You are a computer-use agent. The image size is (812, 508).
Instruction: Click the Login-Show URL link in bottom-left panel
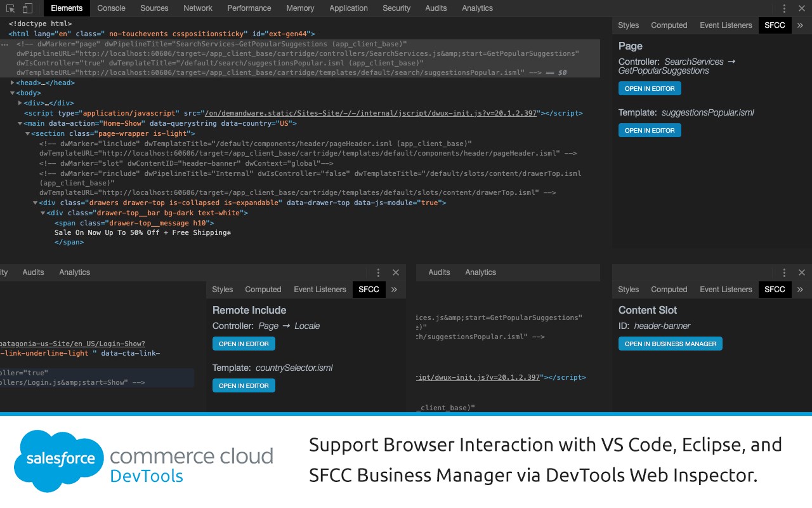[x=73, y=344]
